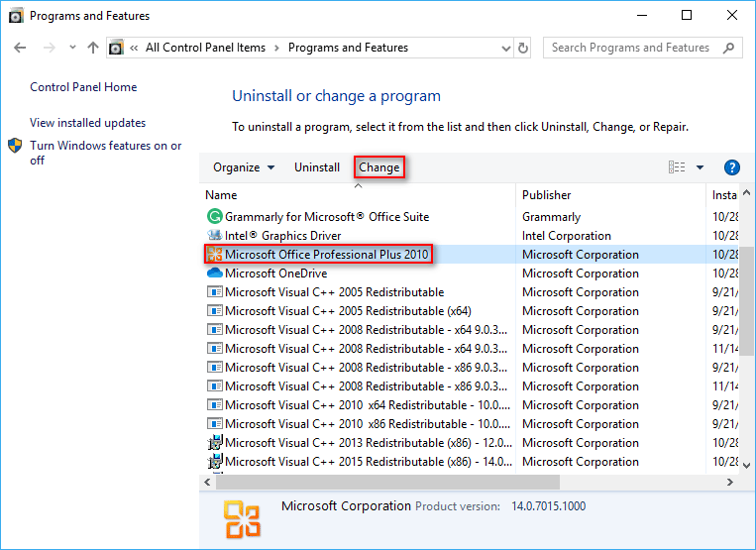Click the vertical scrollbar up arrow
Screen dimensions: 756x550
746,193
